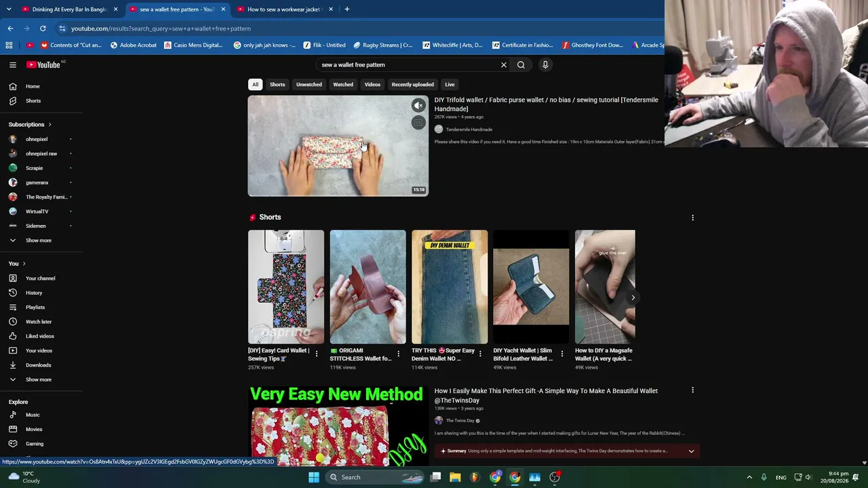Expand the Subscriptions section
Image resolution: width=868 pixels, height=488 pixels.
(x=30, y=125)
